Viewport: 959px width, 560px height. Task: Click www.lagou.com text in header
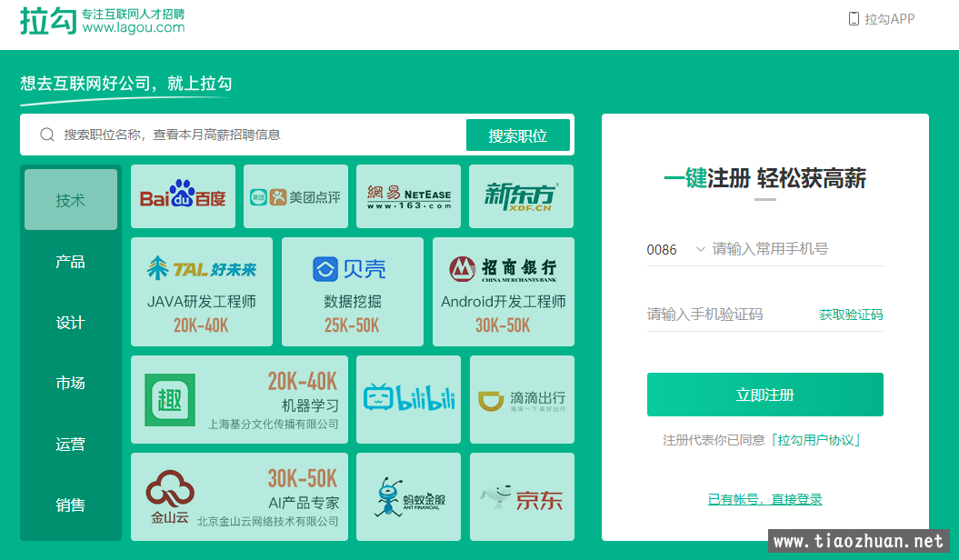click(x=134, y=27)
